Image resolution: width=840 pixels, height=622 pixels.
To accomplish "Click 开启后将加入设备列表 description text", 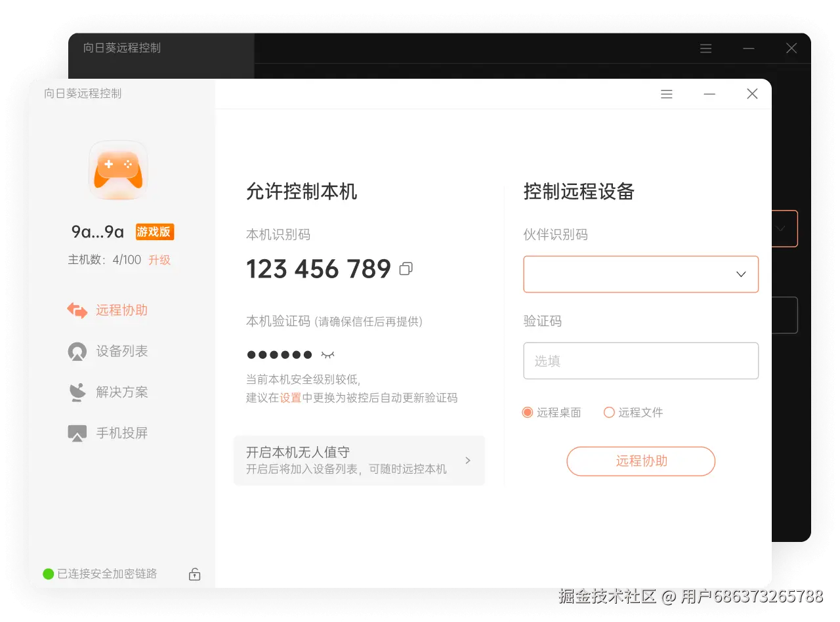I will [346, 469].
